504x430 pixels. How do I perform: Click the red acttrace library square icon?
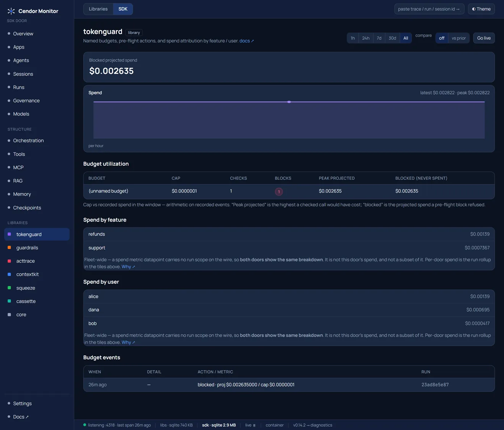9,261
